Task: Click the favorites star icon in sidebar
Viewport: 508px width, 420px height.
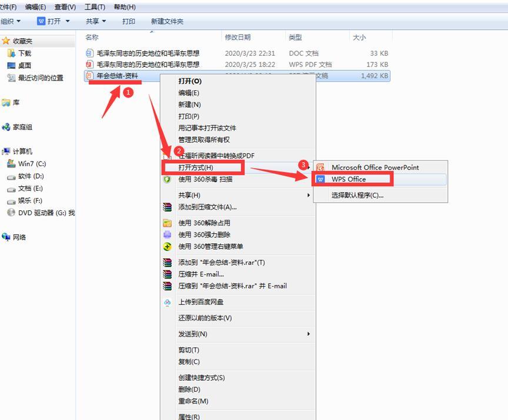Action: pyautogui.click(x=6, y=41)
